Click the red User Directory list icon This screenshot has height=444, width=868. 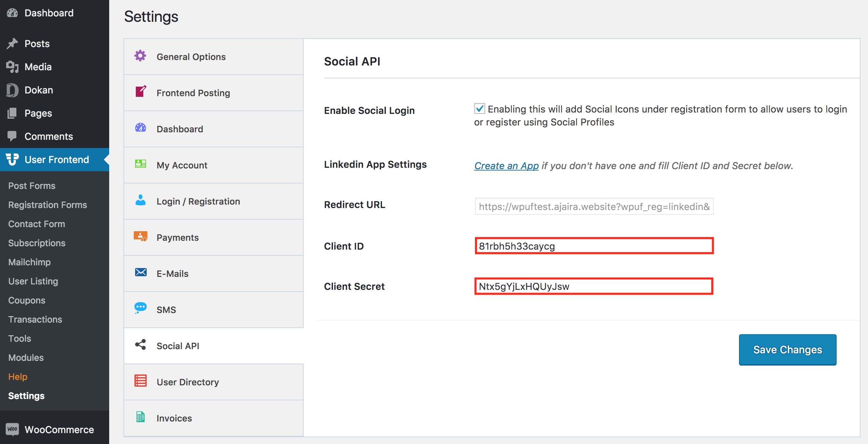(x=141, y=381)
